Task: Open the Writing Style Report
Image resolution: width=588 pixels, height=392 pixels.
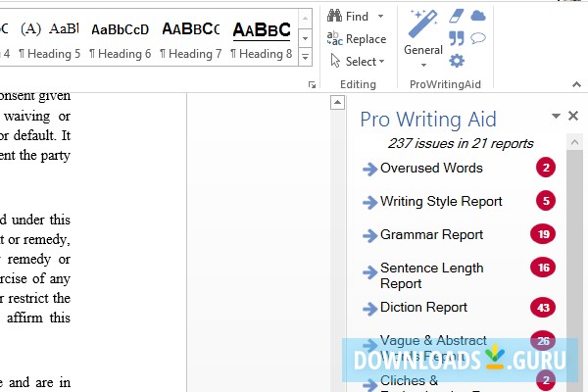Action: [x=441, y=201]
